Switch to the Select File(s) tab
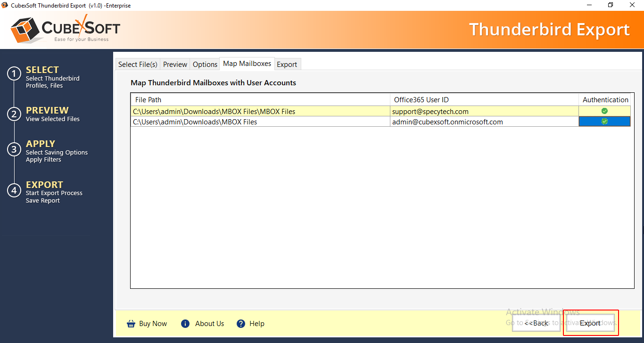The height and width of the screenshot is (343, 644). [138, 65]
